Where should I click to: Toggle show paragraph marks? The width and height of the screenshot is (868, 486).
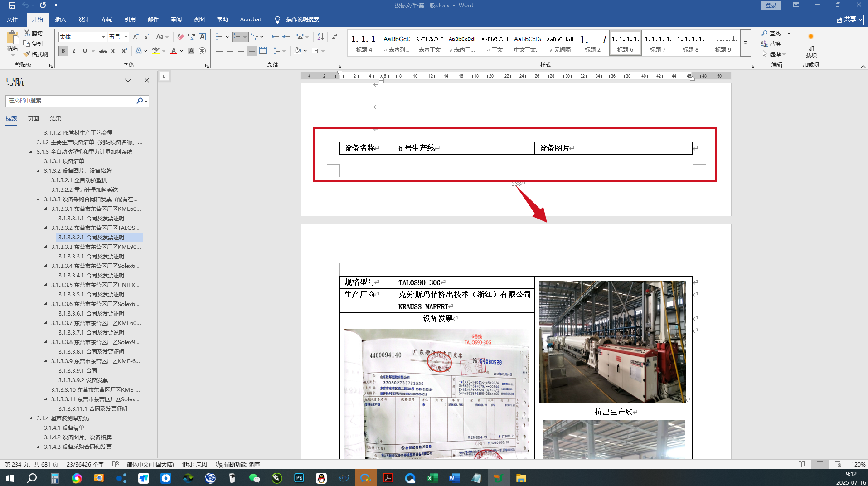coord(335,37)
